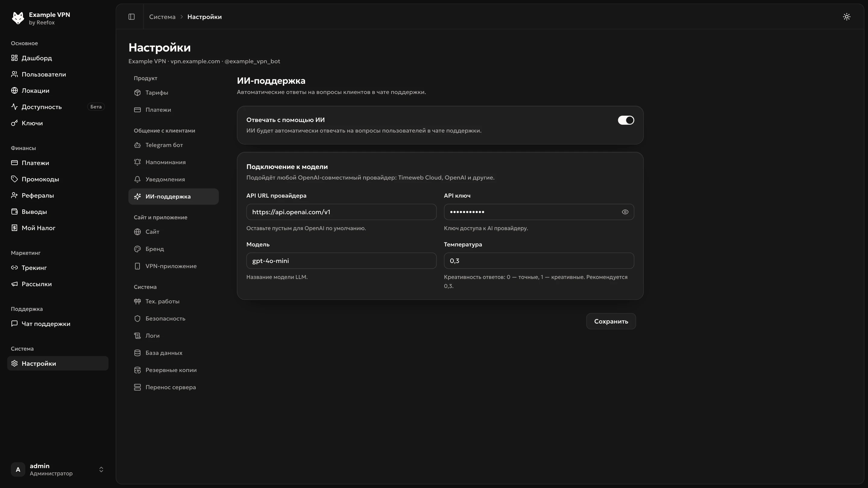This screenshot has height=488, width=868.
Task: Select the ИИ-поддержка settings section
Action: point(173,196)
